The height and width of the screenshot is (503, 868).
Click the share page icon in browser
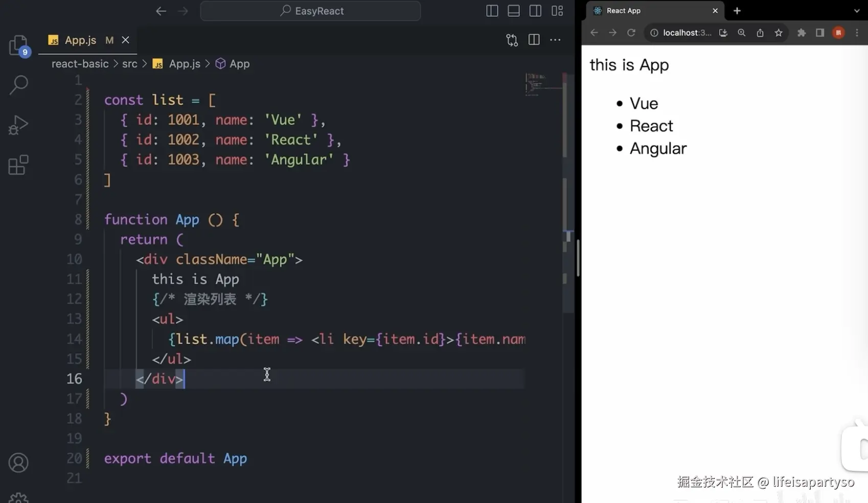click(760, 33)
